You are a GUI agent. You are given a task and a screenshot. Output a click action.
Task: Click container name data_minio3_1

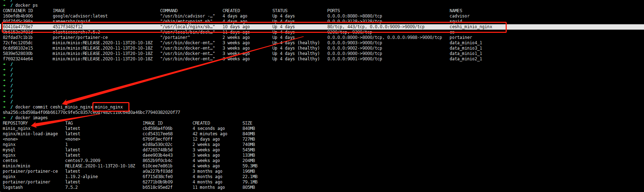466,48
